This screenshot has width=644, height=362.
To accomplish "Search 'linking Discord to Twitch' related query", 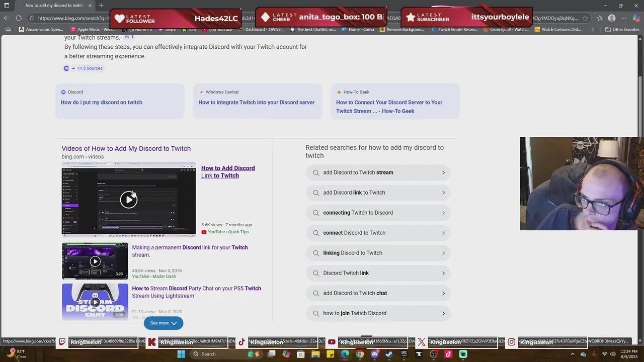I will tap(378, 253).
